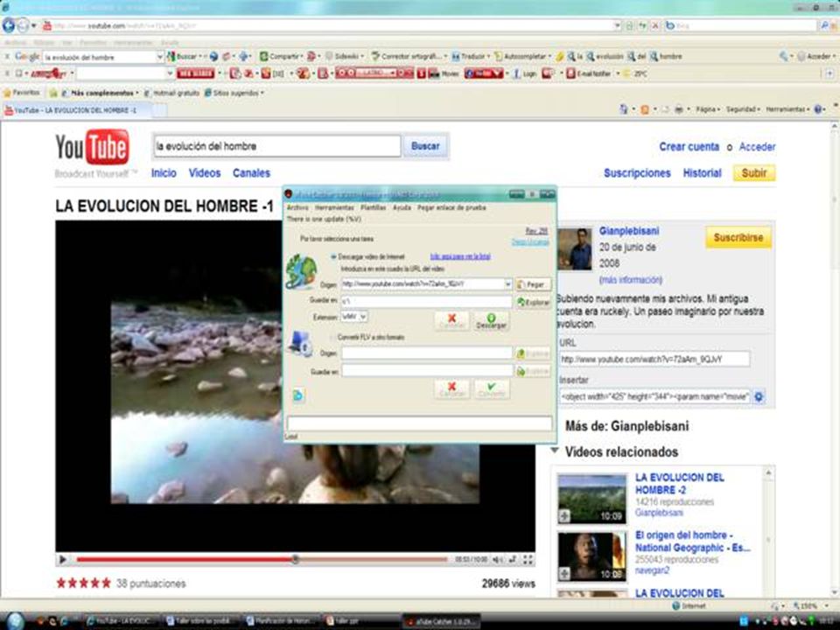Click the IE help icon in command bar
Screen dimensions: 840x630
(819, 109)
